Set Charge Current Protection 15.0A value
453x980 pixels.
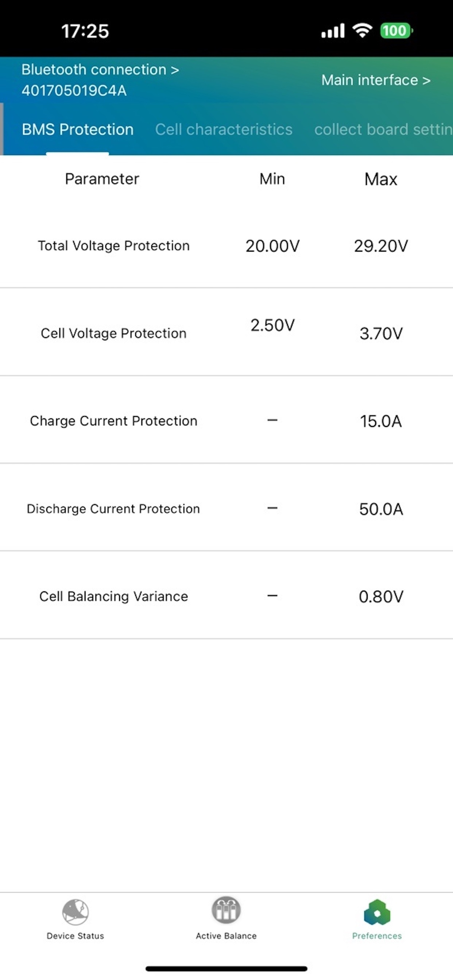coord(381,421)
